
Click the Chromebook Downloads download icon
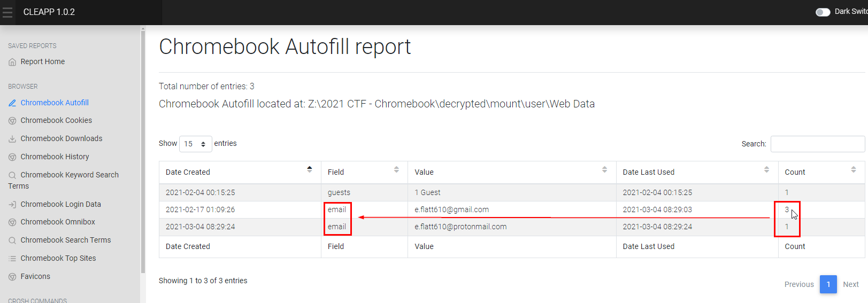pyautogui.click(x=12, y=139)
